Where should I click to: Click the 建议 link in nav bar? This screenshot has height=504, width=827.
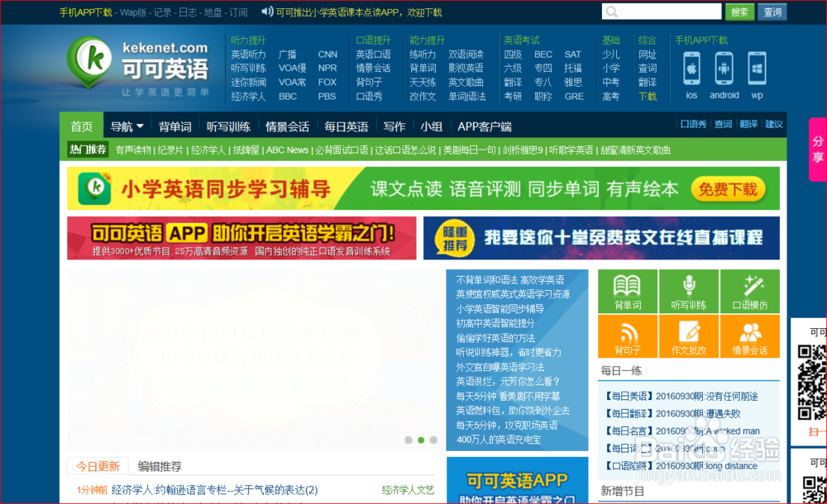(774, 124)
